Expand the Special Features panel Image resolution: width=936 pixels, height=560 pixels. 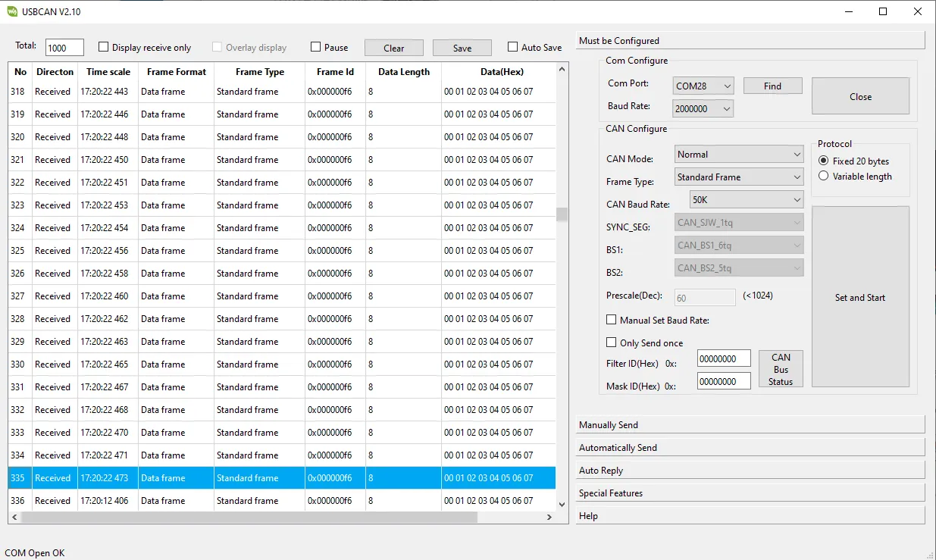tap(750, 493)
